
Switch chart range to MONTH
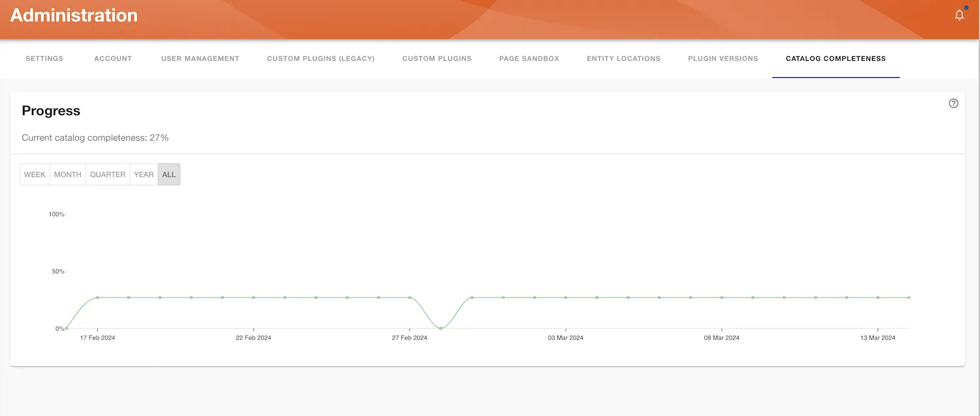[x=67, y=174]
